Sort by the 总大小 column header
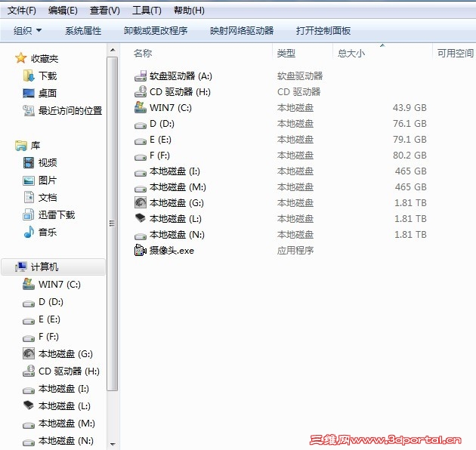The width and height of the screenshot is (476, 450). pos(351,53)
